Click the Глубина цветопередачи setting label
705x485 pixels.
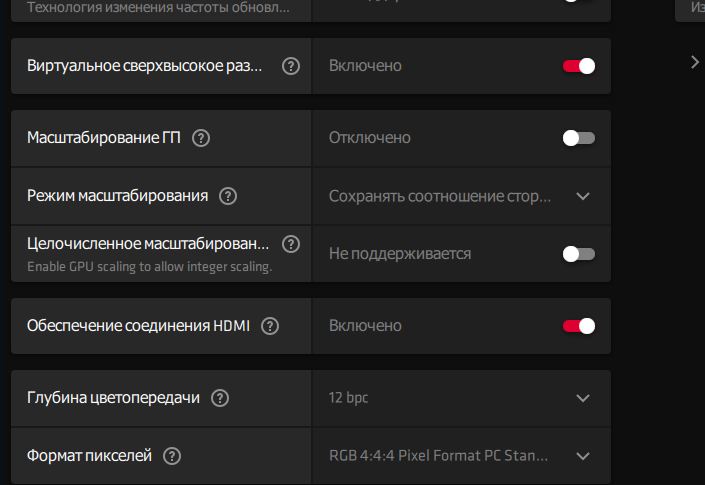(113, 398)
